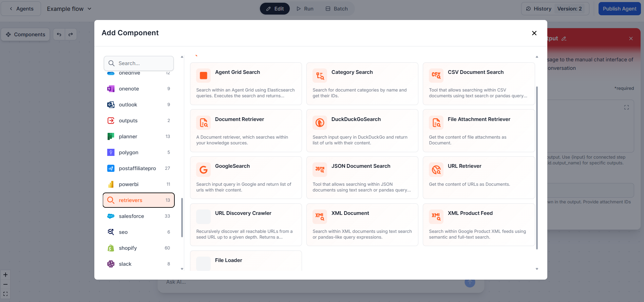Viewport: 644px width, 302px height.
Task: Click the fit-to-screen icon at bottom left
Action: [5, 294]
